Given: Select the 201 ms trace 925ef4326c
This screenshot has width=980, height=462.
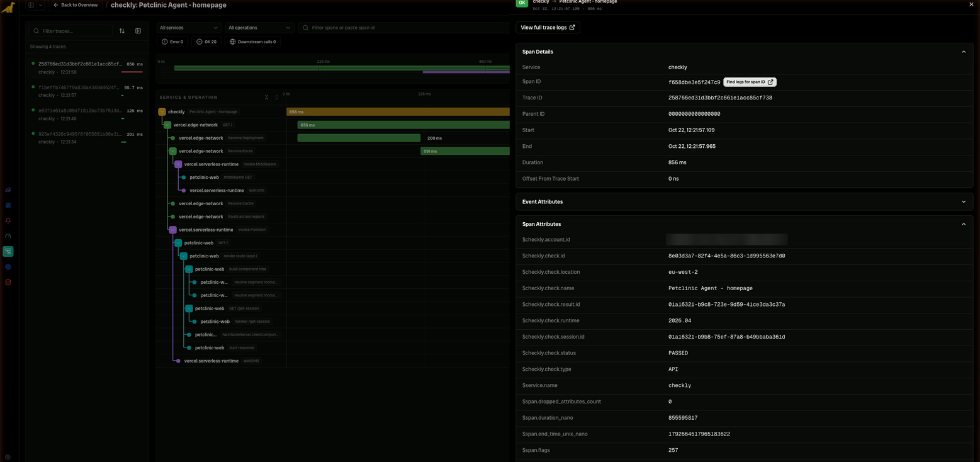Looking at the screenshot, I should 87,138.
